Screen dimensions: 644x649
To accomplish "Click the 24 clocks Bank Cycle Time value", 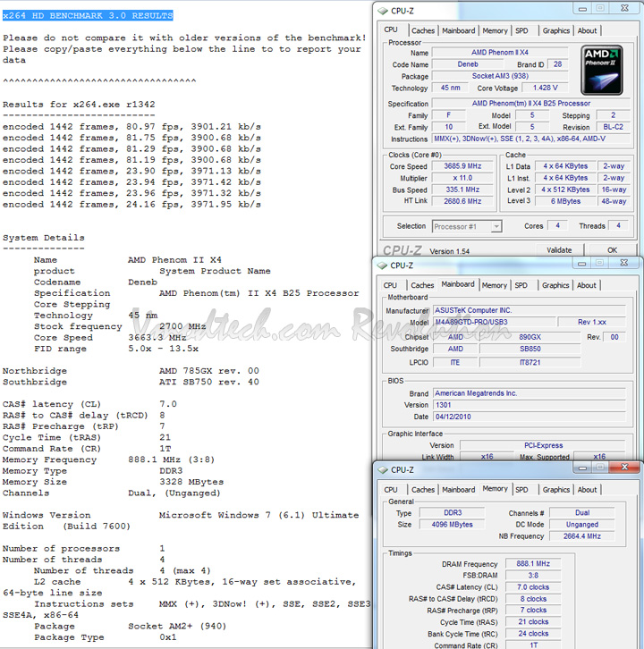I will [533, 634].
